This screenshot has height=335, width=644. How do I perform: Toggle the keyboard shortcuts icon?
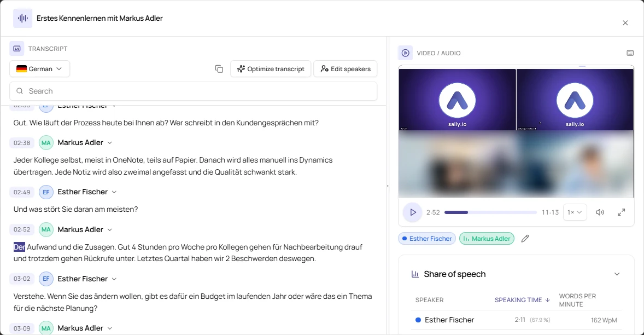pyautogui.click(x=630, y=53)
